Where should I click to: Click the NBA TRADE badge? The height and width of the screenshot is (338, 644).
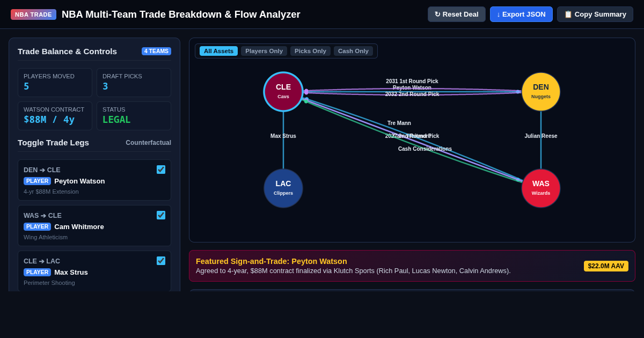[x=33, y=14]
